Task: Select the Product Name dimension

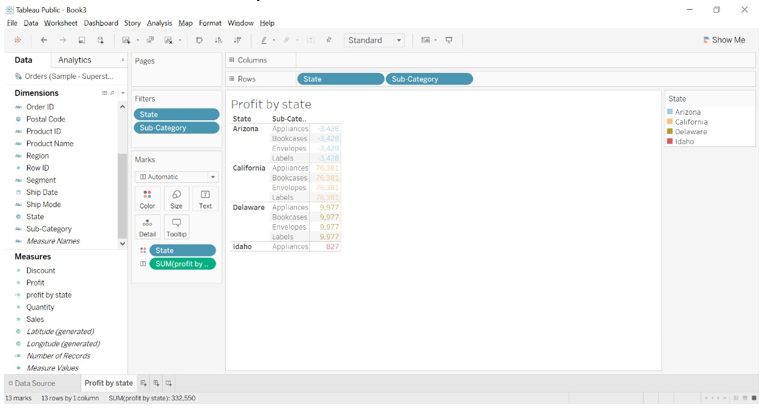Action: click(50, 143)
